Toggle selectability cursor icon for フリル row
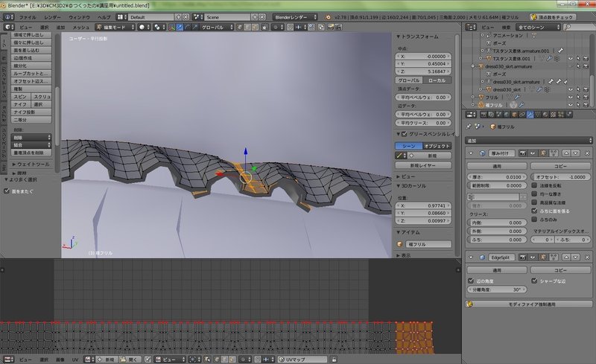Screen dimensions: 596x364 click(578, 98)
